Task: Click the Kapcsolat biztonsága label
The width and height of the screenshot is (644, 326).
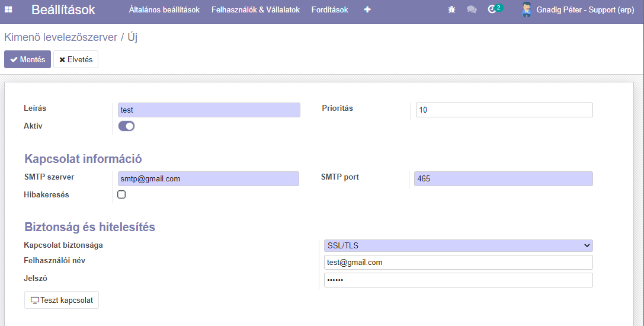Action: (63, 245)
